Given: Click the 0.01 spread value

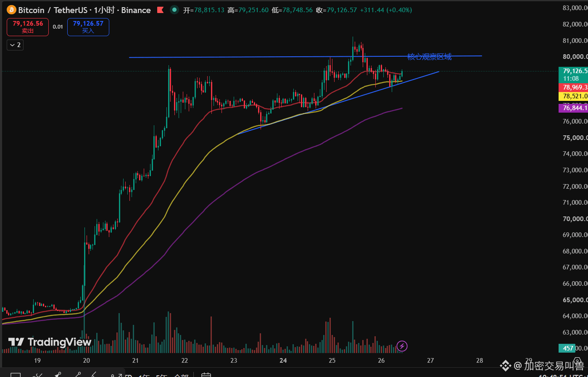Looking at the screenshot, I should tap(58, 27).
